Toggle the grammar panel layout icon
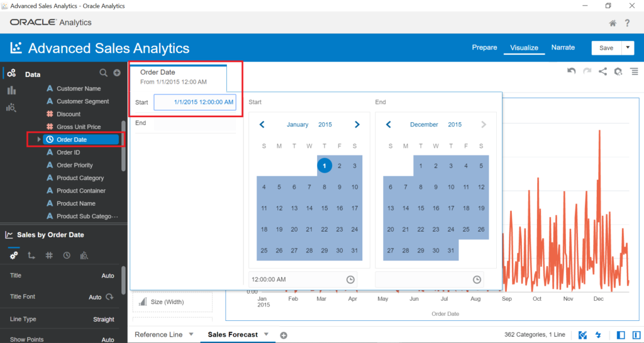 tap(636, 335)
